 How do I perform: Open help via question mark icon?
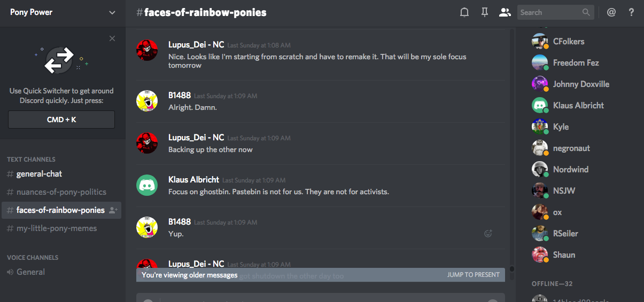[x=631, y=12]
